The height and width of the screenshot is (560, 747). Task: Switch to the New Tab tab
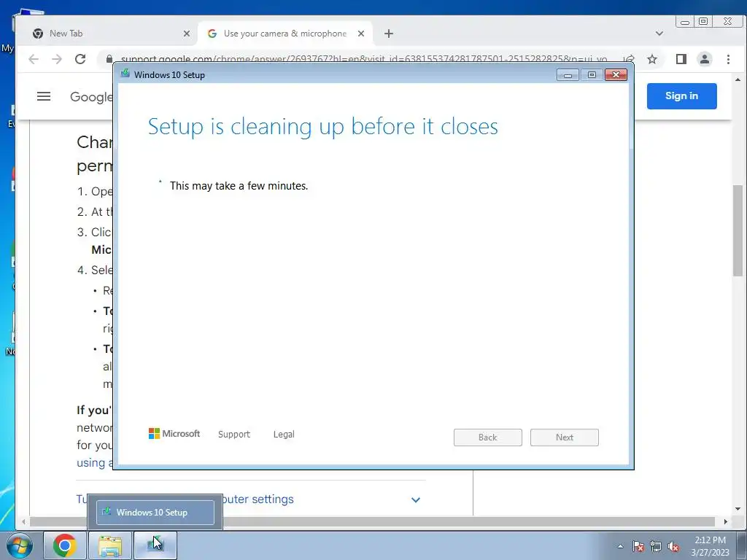click(107, 34)
